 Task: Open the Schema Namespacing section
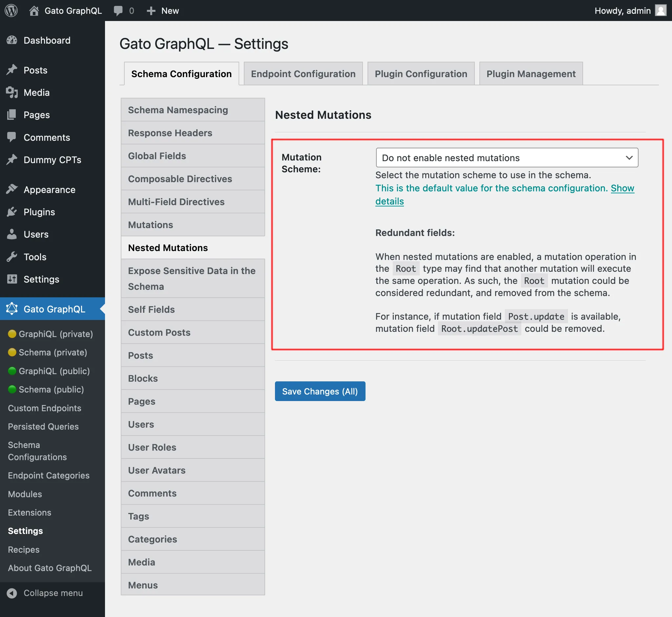[193, 110]
